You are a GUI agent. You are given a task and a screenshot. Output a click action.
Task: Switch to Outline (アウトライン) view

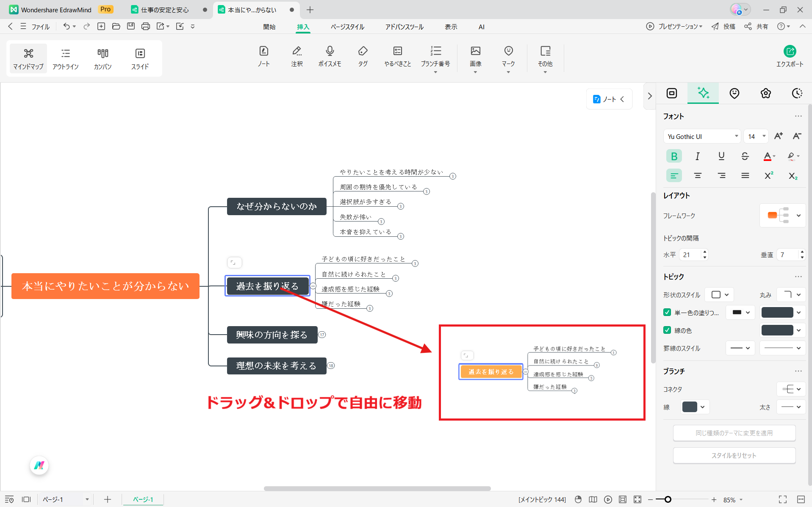pyautogui.click(x=65, y=58)
